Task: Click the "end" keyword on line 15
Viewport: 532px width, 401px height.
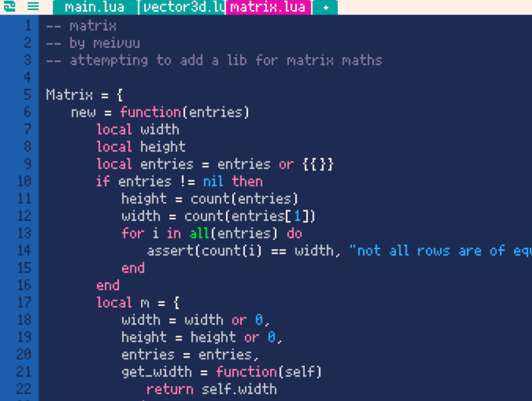Action: (133, 268)
